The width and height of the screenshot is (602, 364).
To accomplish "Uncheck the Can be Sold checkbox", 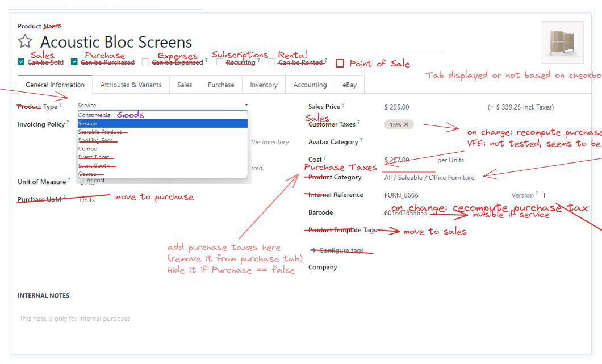I will pyautogui.click(x=21, y=62).
